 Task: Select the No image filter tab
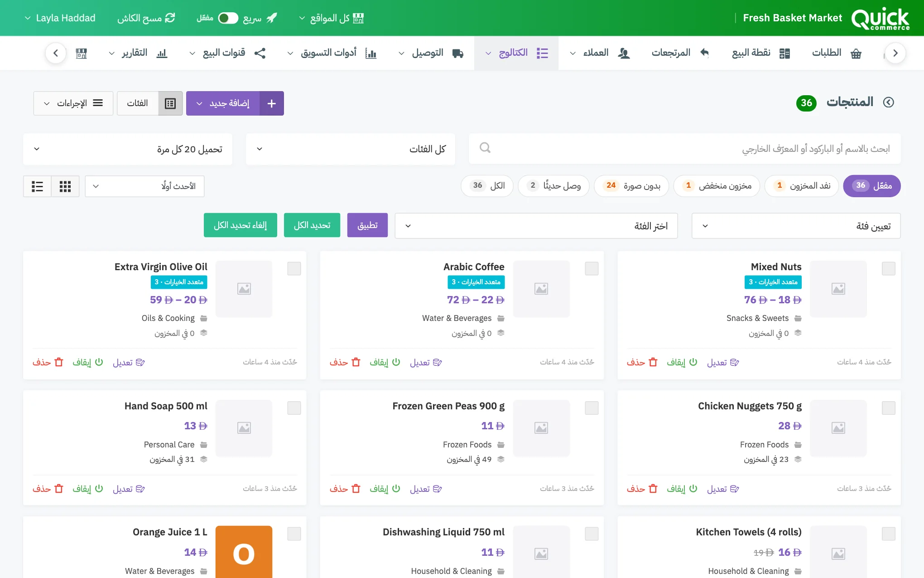click(x=631, y=186)
